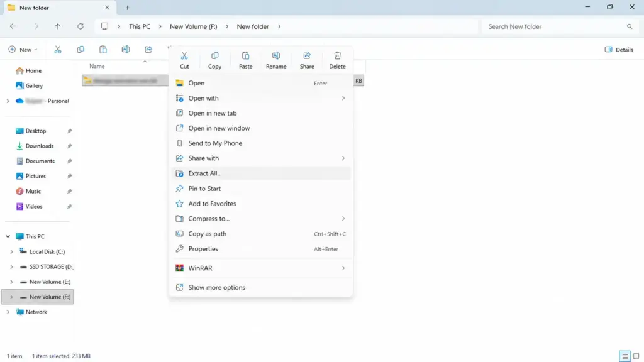Click the toolbar Rename icon
The height and width of the screenshot is (362, 644).
click(x=125, y=50)
